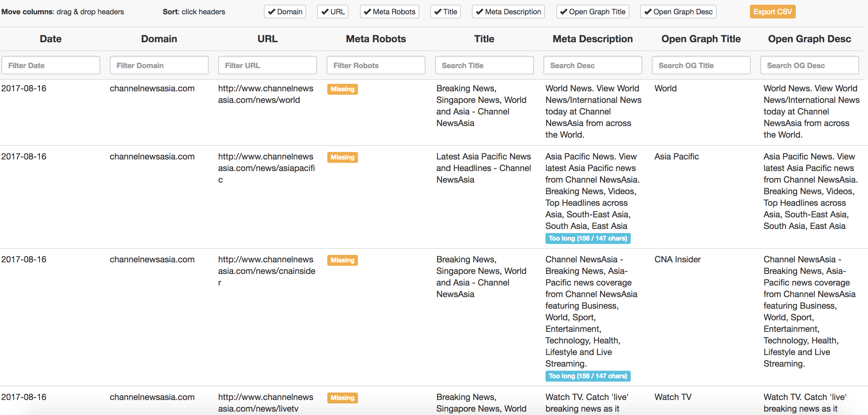The height and width of the screenshot is (415, 868).
Task: Focus the Search OG Desc input field
Action: click(x=810, y=65)
